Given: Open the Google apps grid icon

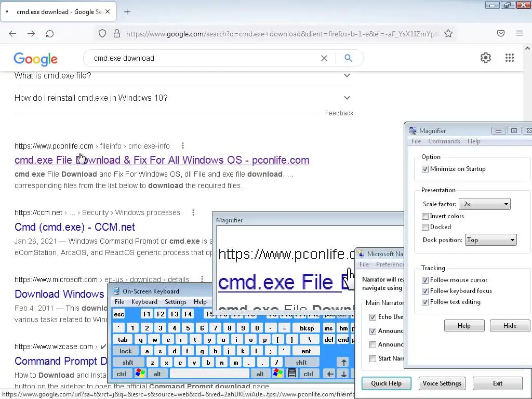Looking at the screenshot, I should point(510,58).
